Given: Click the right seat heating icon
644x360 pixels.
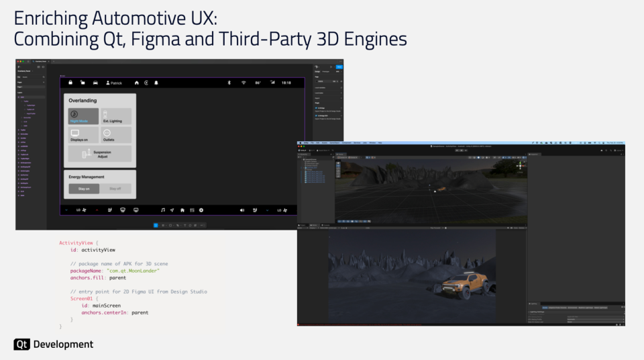Looking at the screenshot, I should (255, 210).
